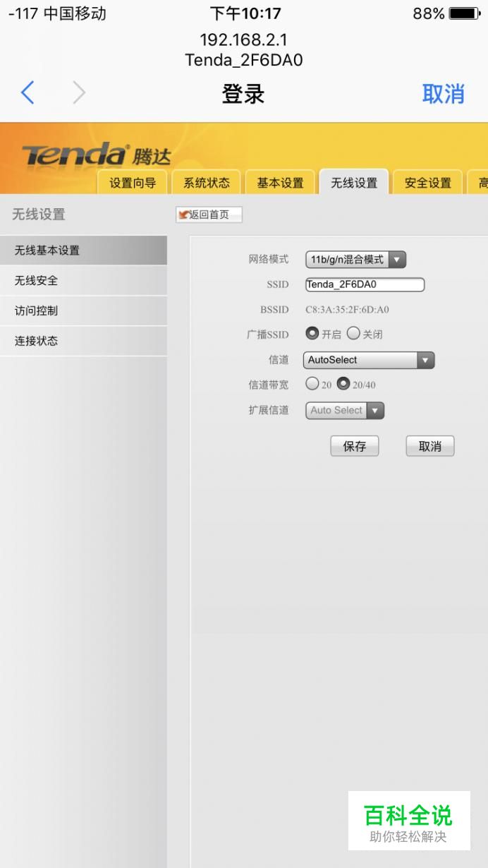Select 无线基本设置 in the sidebar

[83, 251]
